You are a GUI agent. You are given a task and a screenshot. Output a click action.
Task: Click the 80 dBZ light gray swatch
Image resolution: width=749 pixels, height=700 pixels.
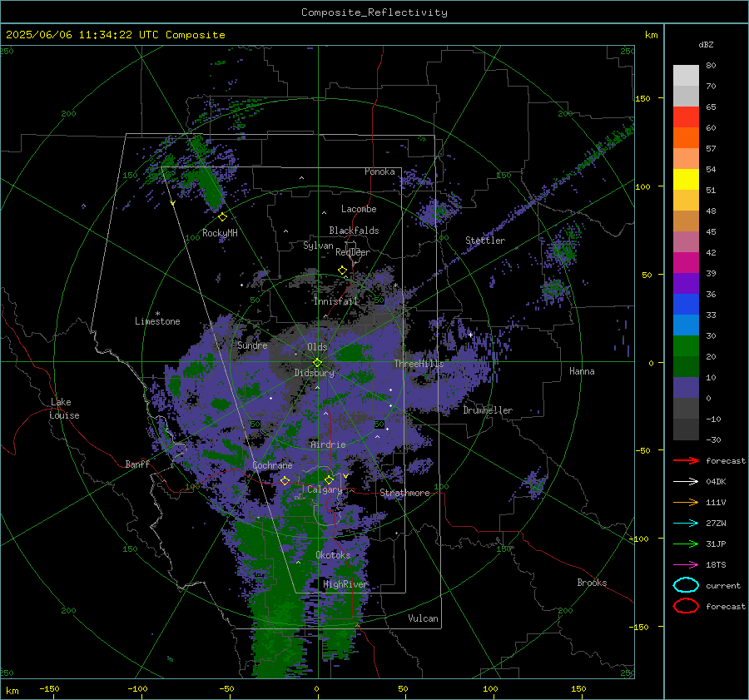click(x=686, y=75)
